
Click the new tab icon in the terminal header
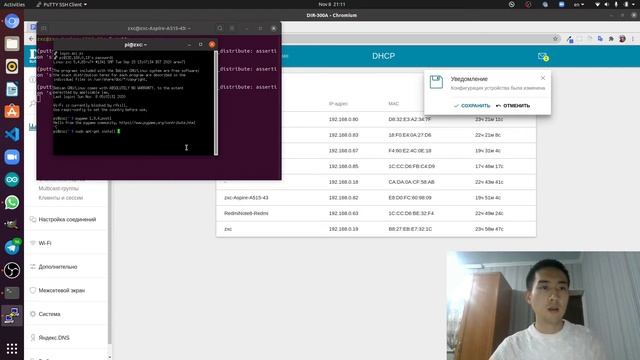(44, 28)
